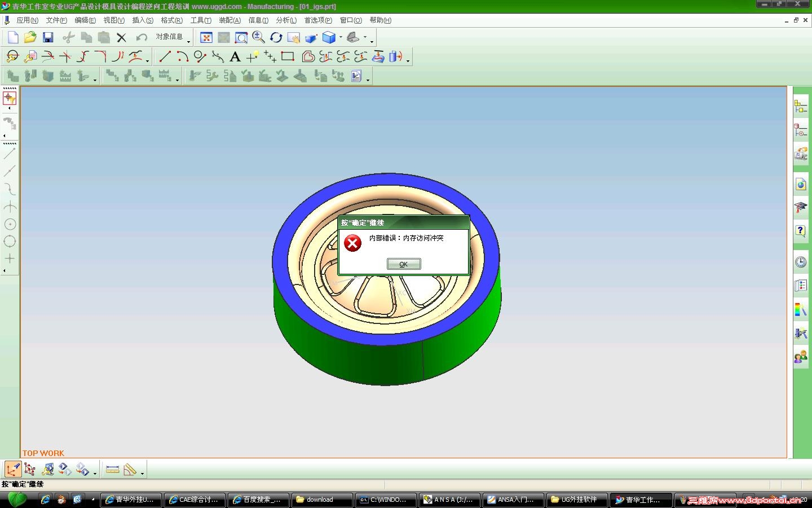Activate the Rotate view icon
This screenshot has height=508, width=812.
276,37
